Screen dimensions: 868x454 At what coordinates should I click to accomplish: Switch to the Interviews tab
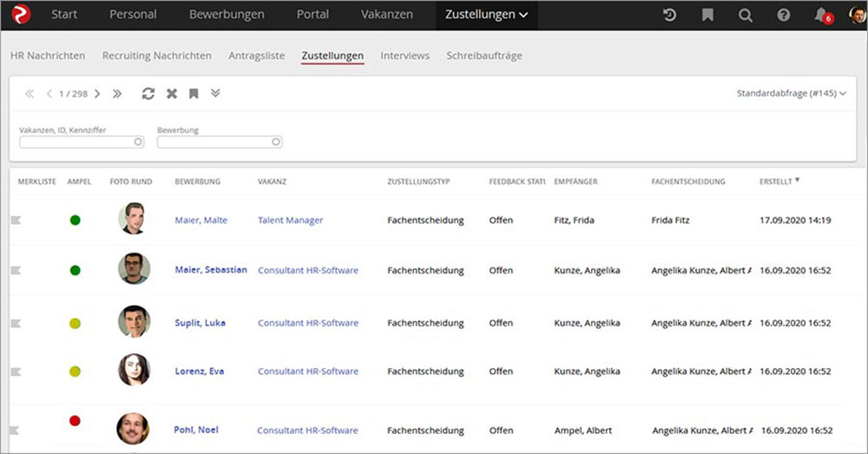tap(404, 56)
